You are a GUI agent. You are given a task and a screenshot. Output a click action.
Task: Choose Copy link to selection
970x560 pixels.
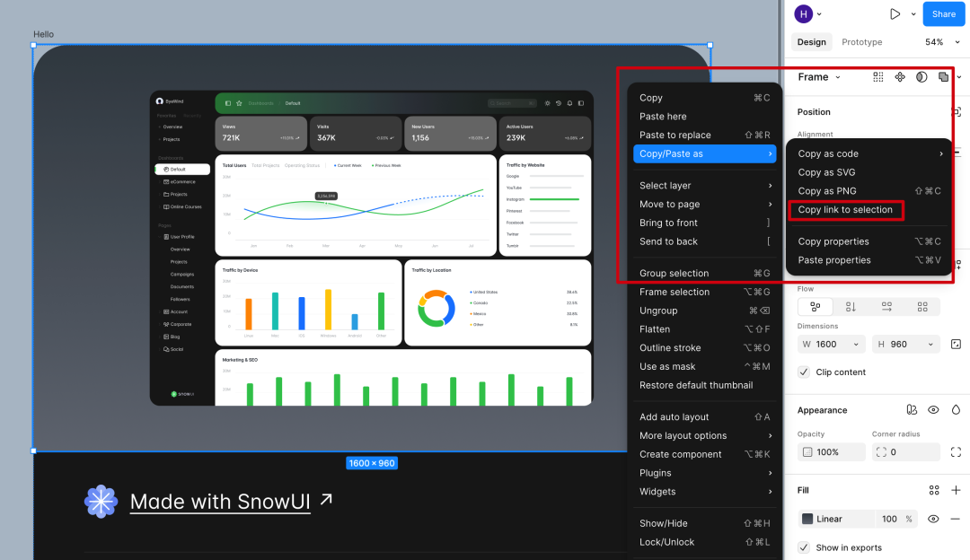point(845,209)
